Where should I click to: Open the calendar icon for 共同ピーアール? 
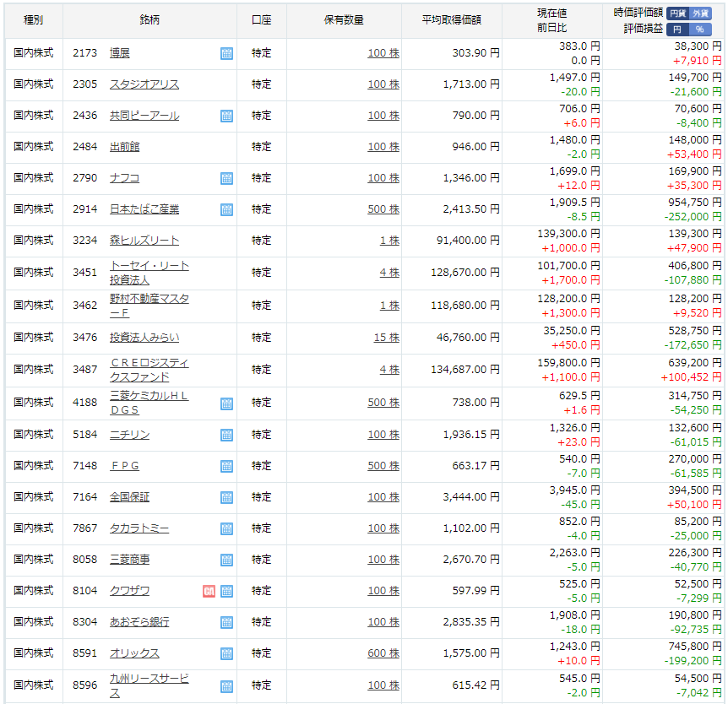coord(226,116)
